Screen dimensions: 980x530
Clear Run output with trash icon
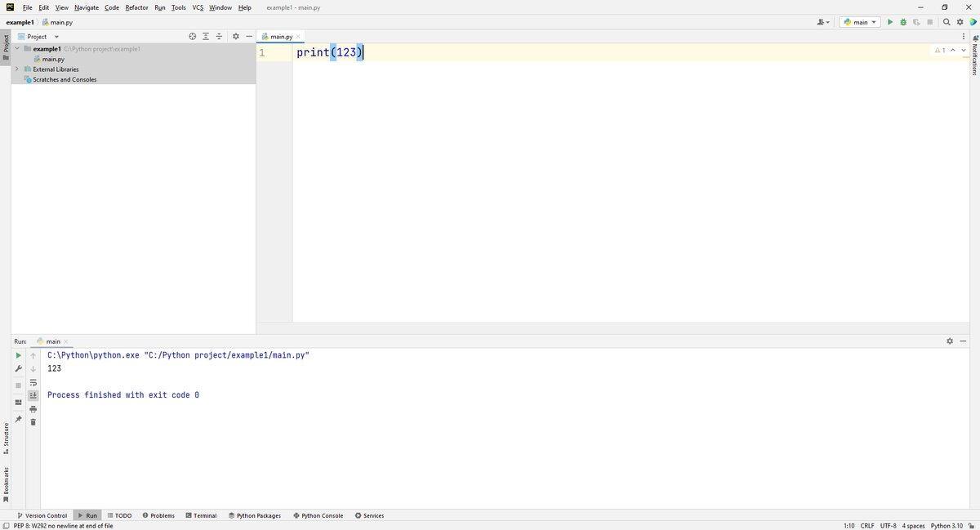(x=33, y=422)
